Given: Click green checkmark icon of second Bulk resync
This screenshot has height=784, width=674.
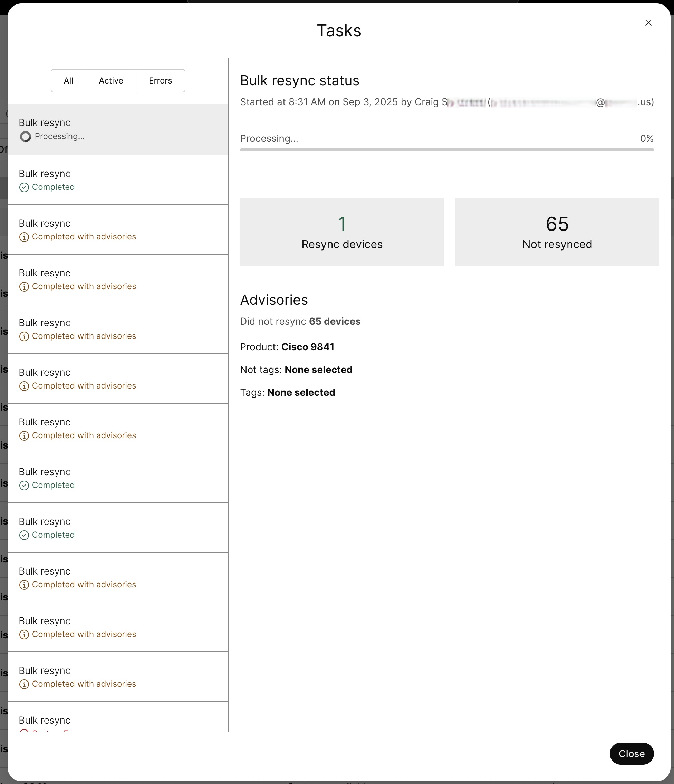Looking at the screenshot, I should (24, 187).
